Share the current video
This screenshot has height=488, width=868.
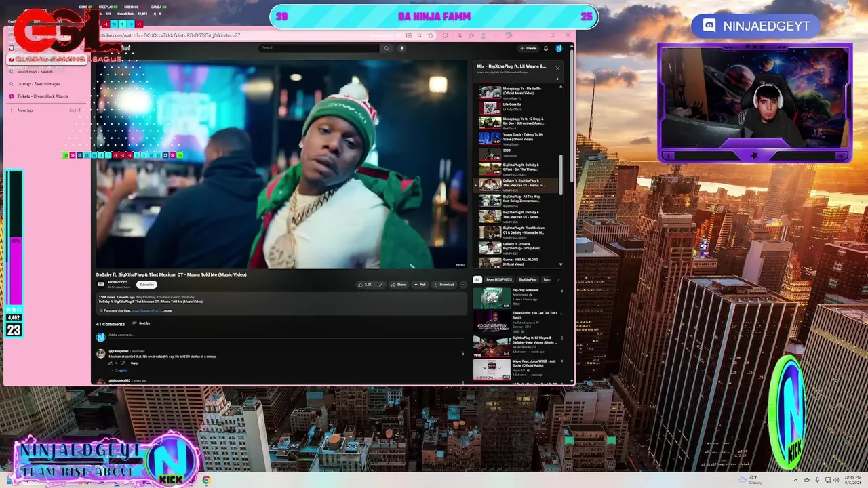click(x=398, y=285)
